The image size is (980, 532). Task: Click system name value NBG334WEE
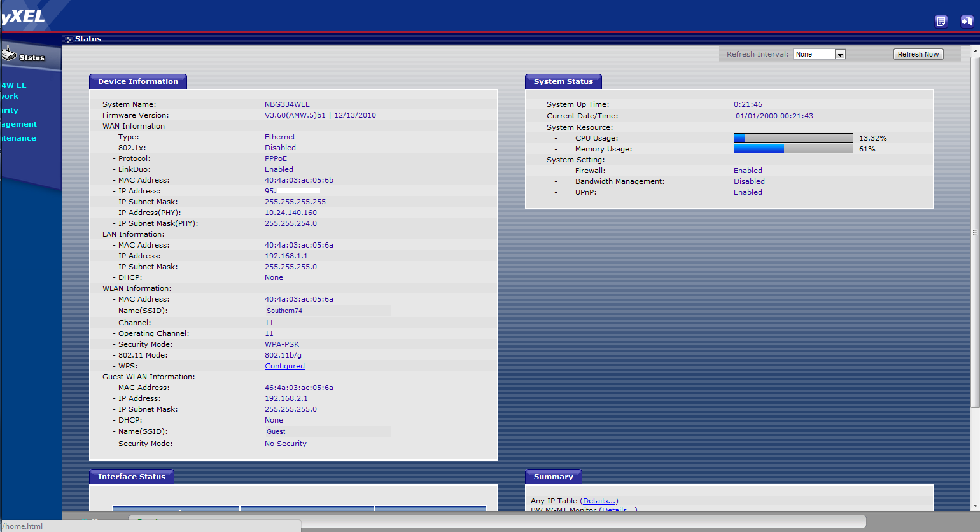click(288, 104)
